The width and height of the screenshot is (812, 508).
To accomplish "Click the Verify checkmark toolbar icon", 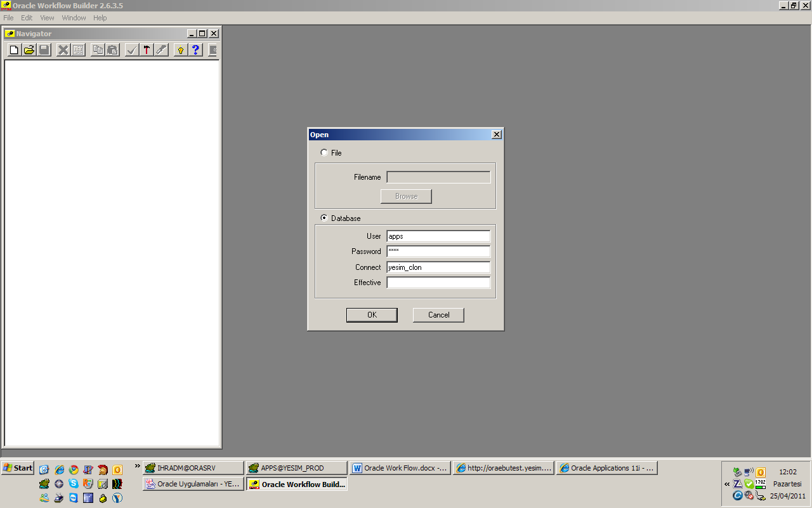I will pyautogui.click(x=132, y=50).
